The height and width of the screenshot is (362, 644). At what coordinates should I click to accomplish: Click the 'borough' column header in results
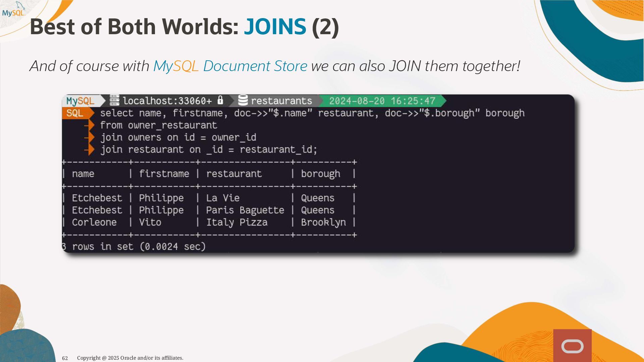tap(320, 174)
